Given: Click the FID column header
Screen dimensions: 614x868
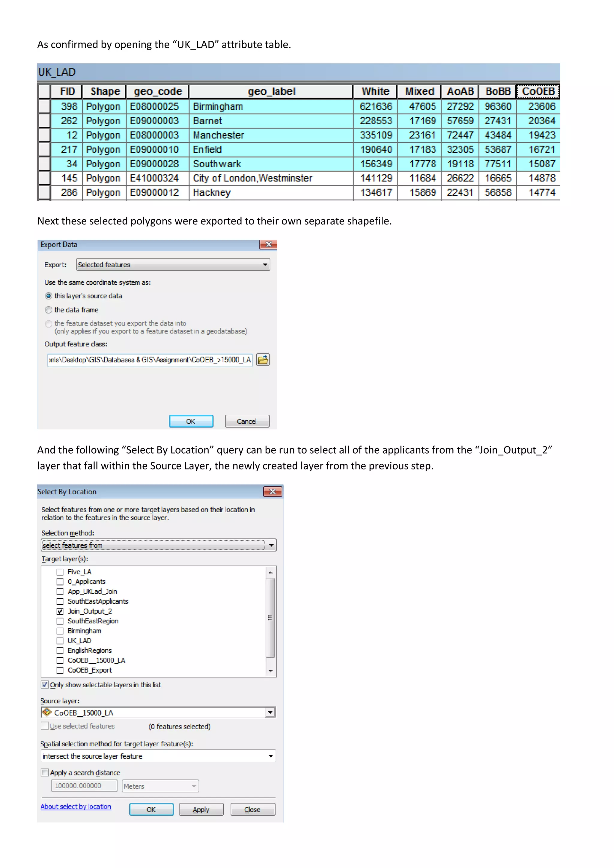Looking at the screenshot, I should [x=67, y=91].
